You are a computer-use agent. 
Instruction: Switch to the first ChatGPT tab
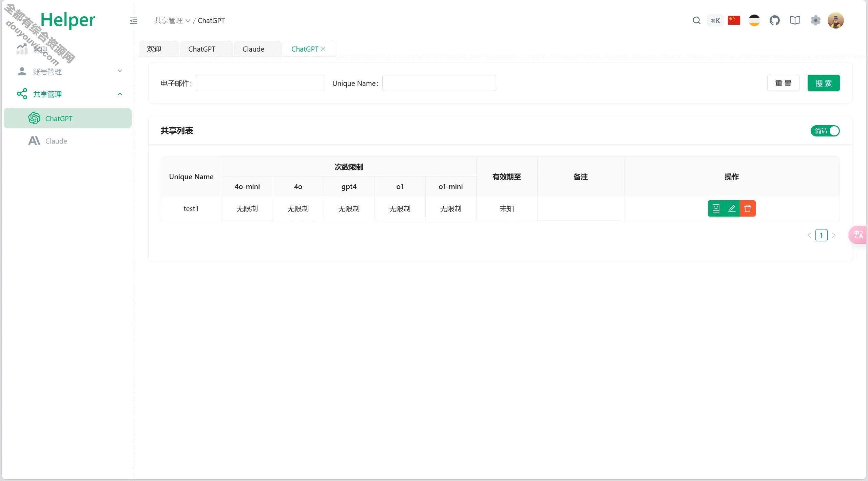tap(206, 49)
